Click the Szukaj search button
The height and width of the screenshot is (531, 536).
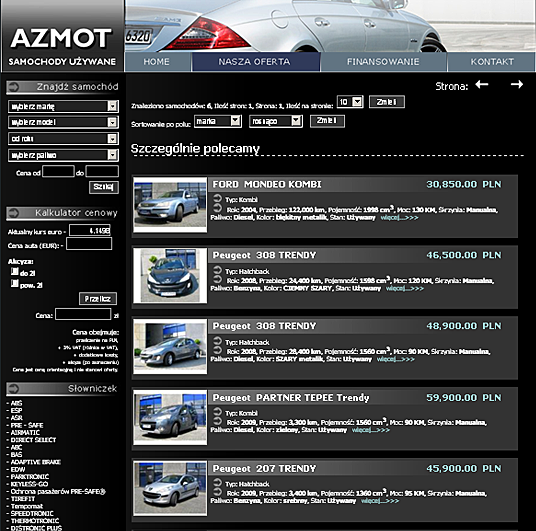coord(104,187)
